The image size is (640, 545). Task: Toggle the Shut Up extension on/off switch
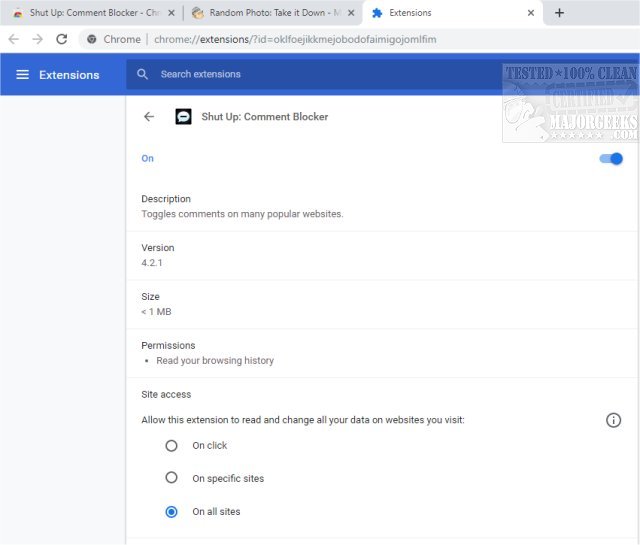611,159
